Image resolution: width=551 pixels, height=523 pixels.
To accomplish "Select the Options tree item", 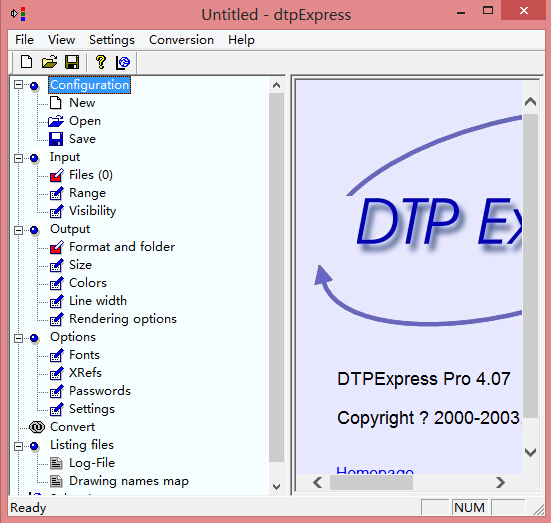I will [x=73, y=337].
